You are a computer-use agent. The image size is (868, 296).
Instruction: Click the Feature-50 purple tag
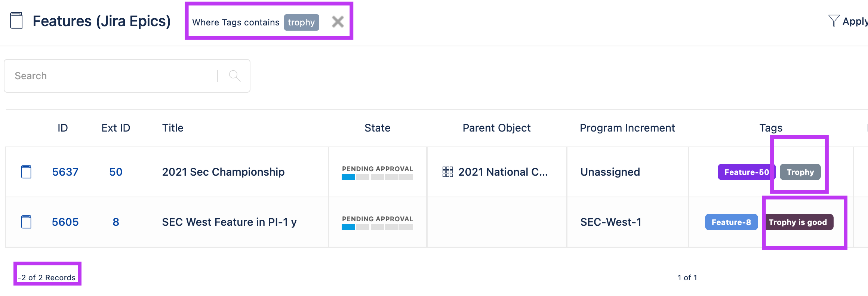[746, 172]
